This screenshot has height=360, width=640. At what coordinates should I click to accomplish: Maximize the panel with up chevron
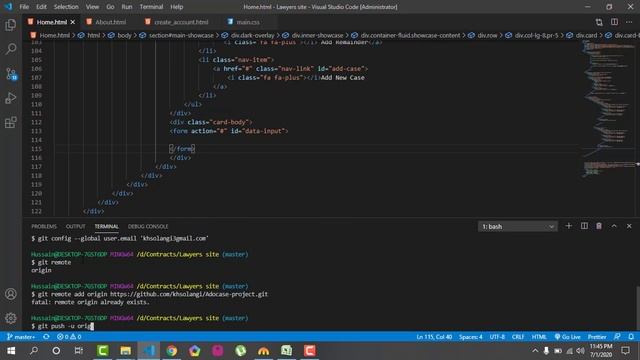click(x=614, y=226)
